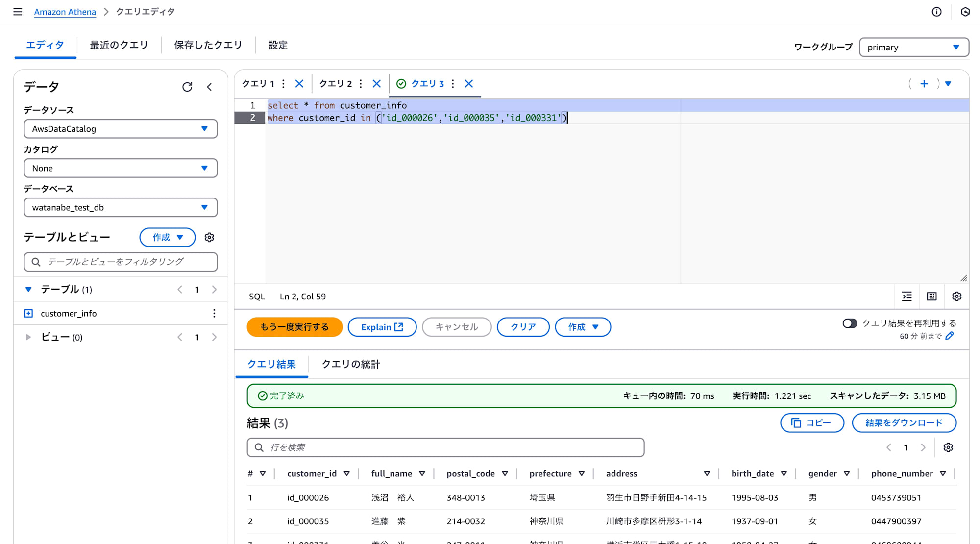Click the Explain button

(382, 327)
